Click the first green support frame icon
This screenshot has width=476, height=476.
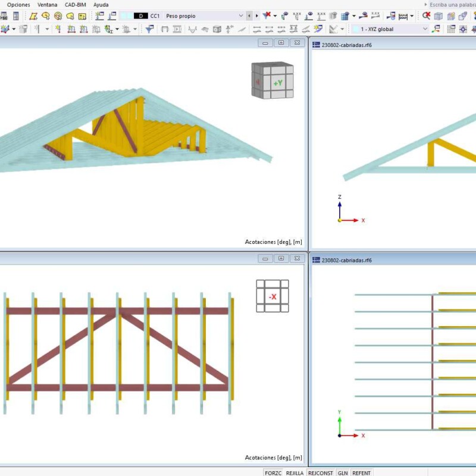tap(71, 29)
